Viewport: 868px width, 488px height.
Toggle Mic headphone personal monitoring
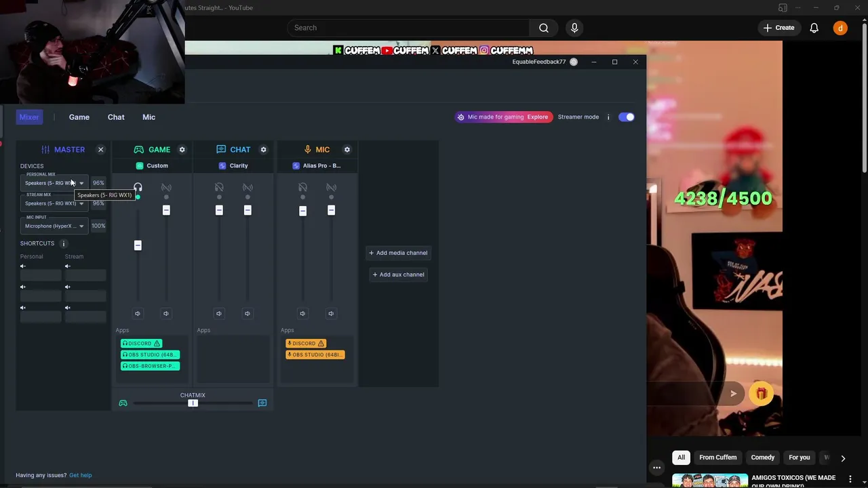pos(302,187)
